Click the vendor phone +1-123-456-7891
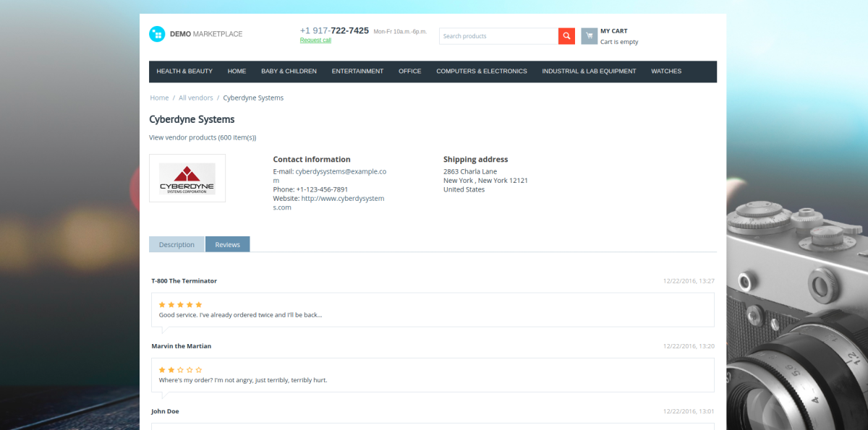868x430 pixels. pyautogui.click(x=322, y=189)
